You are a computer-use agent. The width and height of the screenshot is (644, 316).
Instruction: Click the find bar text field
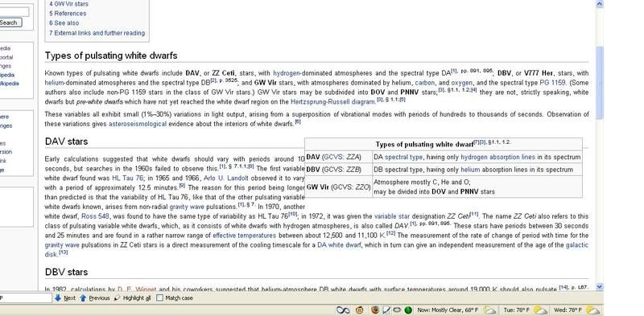click(x=26, y=298)
